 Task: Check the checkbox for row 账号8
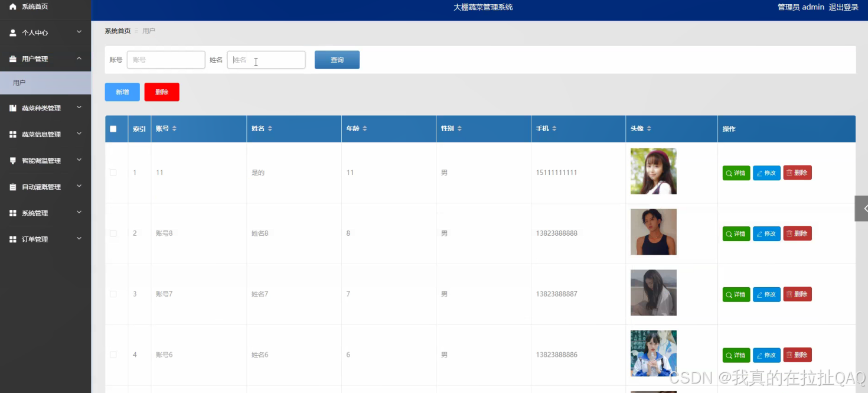[113, 233]
